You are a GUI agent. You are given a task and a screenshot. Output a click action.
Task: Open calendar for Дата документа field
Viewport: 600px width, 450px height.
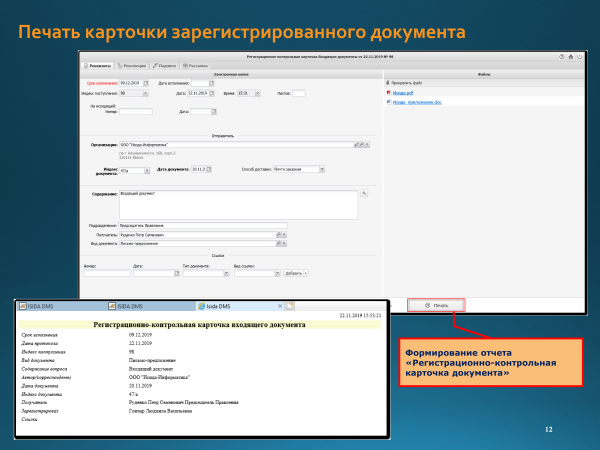[x=210, y=170]
